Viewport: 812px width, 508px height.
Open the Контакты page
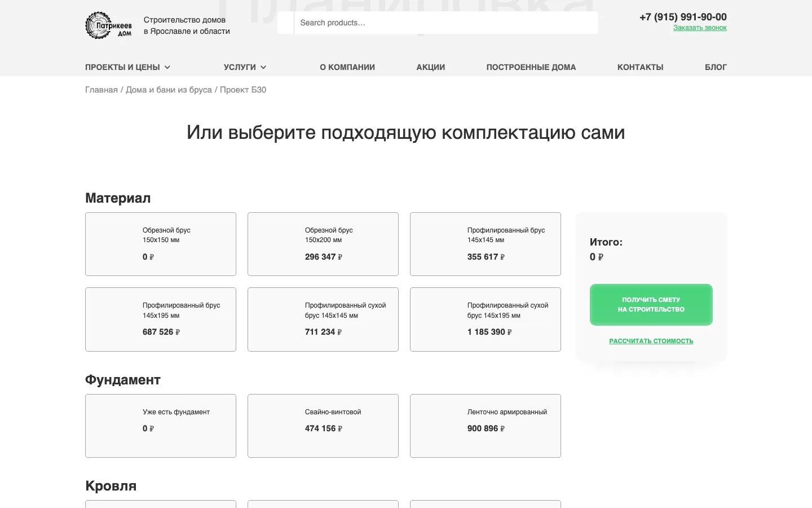[640, 67]
